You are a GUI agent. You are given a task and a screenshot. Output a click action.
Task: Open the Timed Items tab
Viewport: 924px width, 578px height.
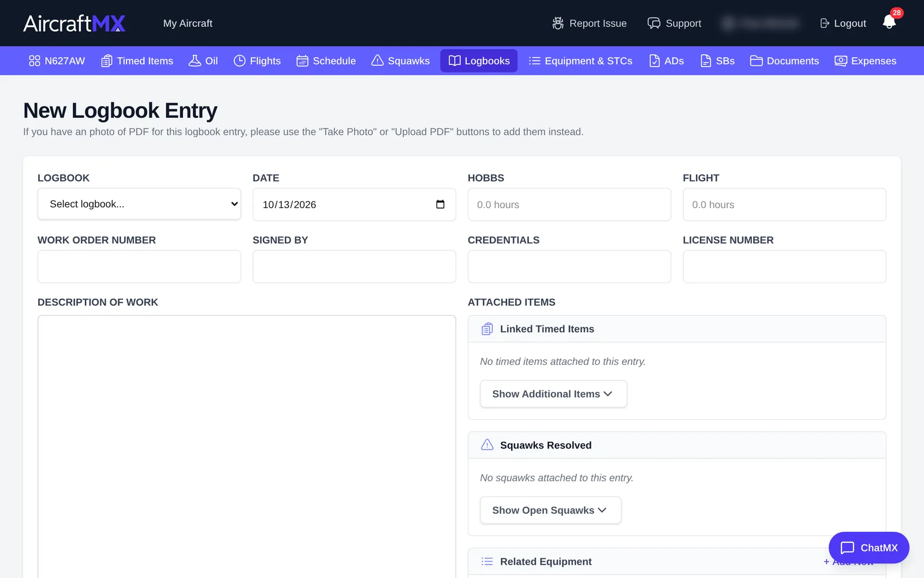(137, 61)
